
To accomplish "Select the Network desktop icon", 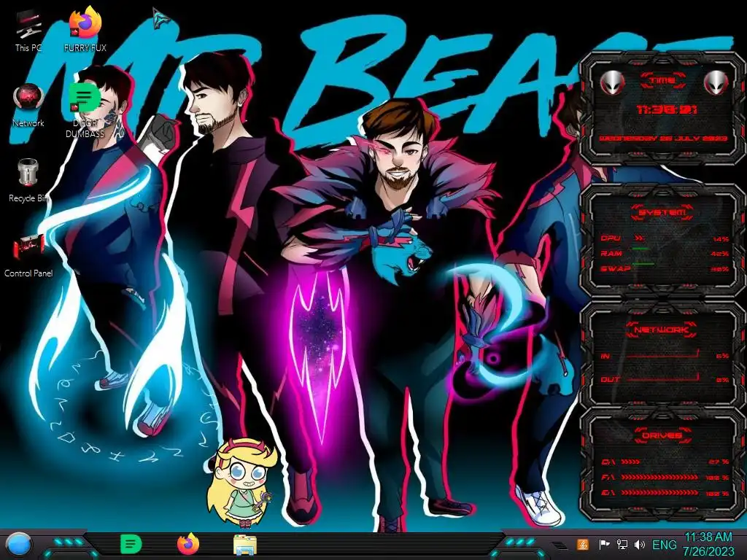I will tap(28, 106).
